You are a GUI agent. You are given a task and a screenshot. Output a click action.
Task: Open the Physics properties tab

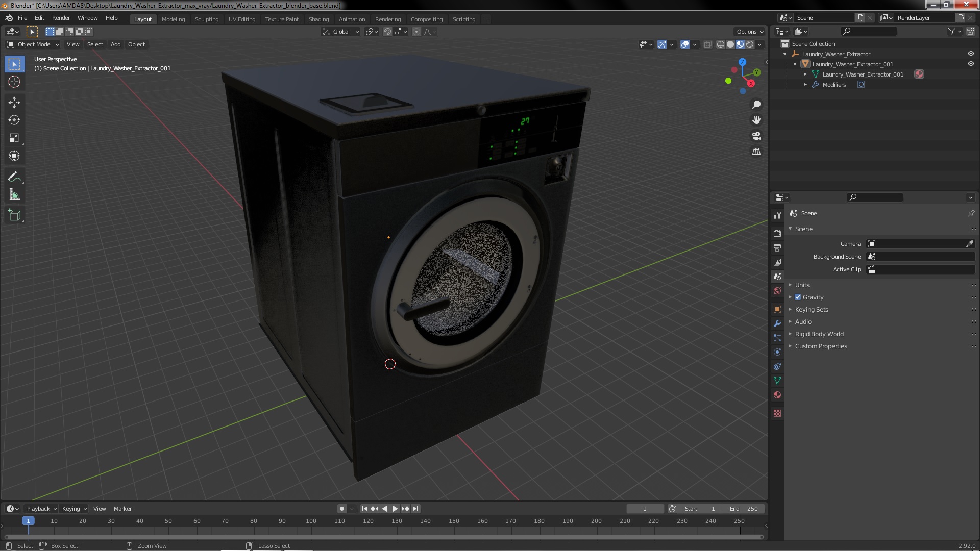pyautogui.click(x=777, y=352)
